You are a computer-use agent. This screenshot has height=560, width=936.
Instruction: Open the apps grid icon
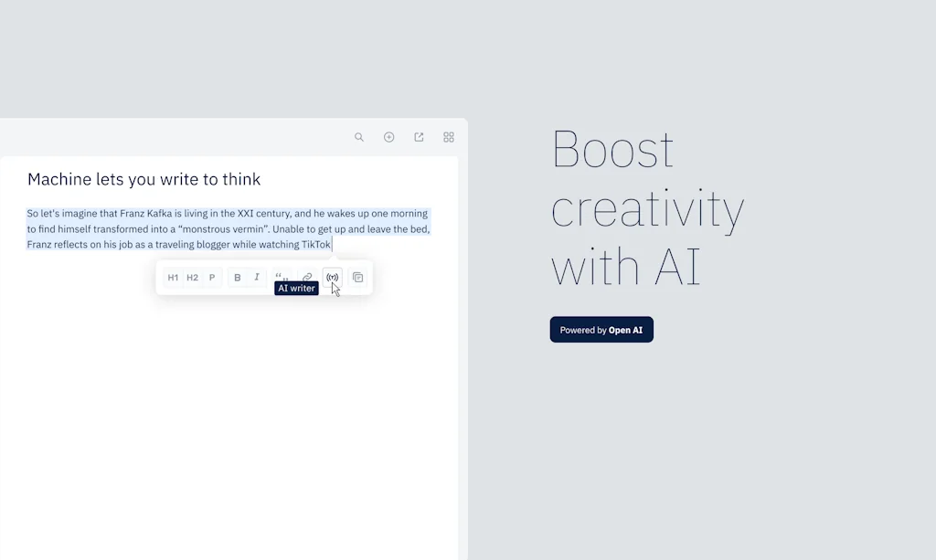pos(448,136)
